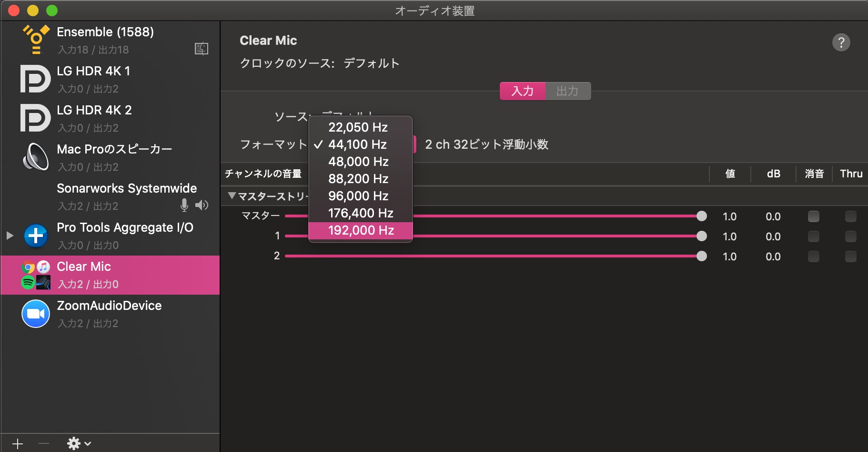The image size is (868, 452).
Task: Click the LG HDR 4K 1 DisplayPort icon
Action: (36, 79)
